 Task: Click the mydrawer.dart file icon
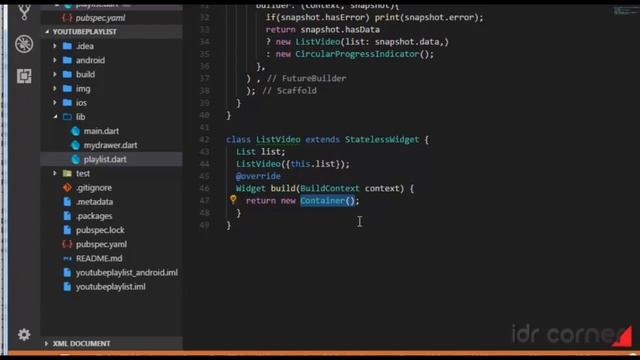pyautogui.click(x=76, y=145)
